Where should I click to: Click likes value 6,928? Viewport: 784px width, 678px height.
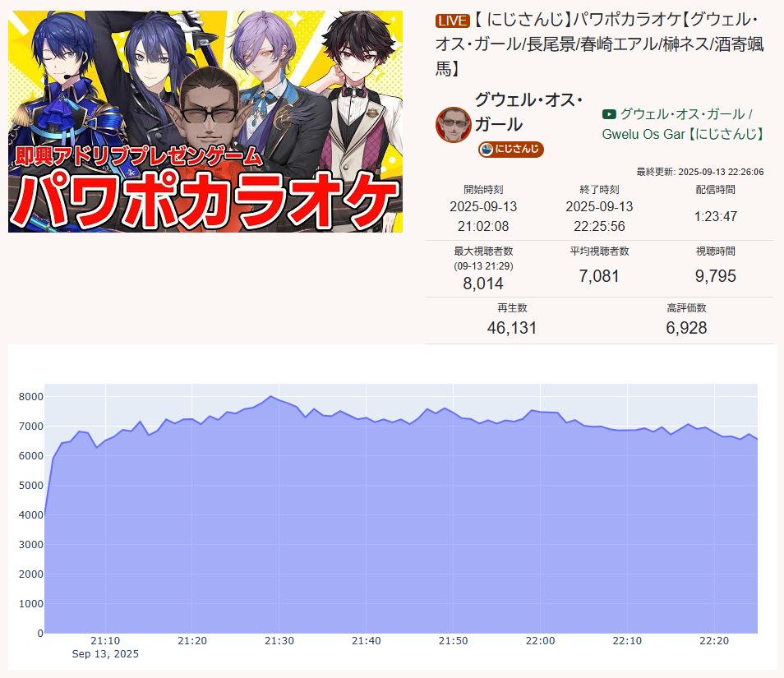(686, 328)
